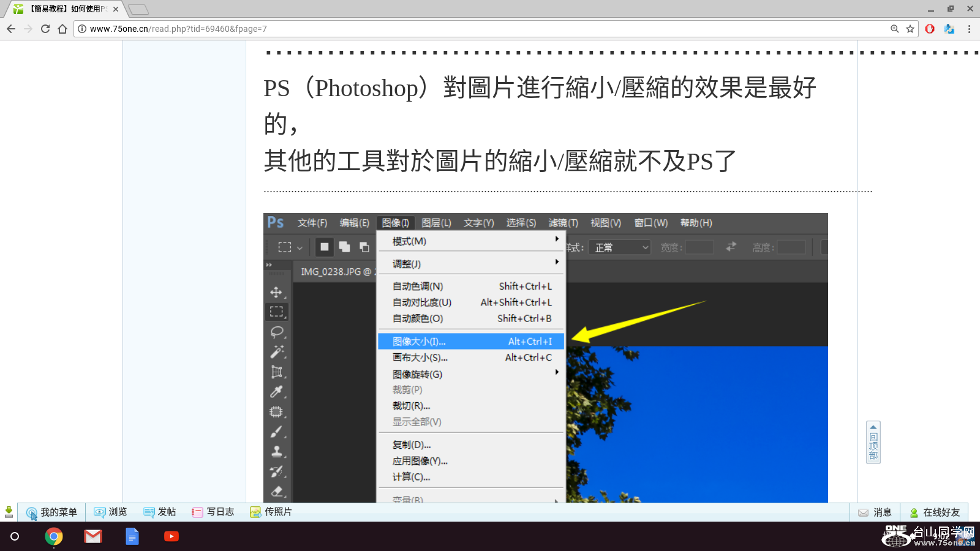This screenshot has height=551, width=980.
Task: Click the subtract from selection icon
Action: pyautogui.click(x=364, y=247)
